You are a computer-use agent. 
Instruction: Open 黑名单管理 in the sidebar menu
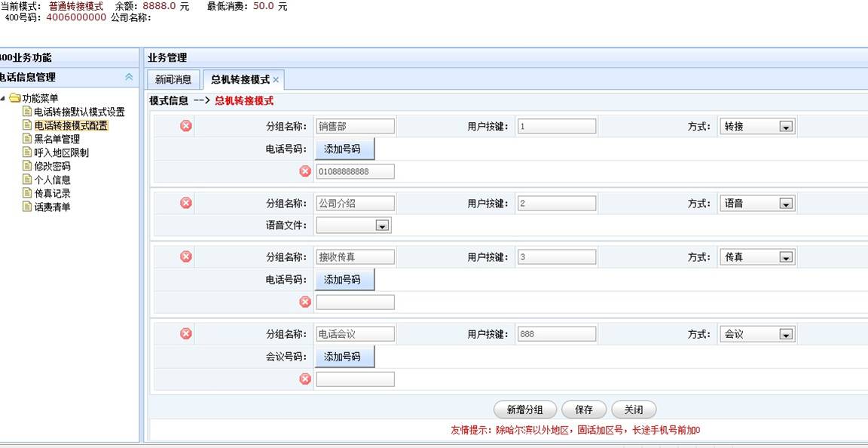coord(57,139)
